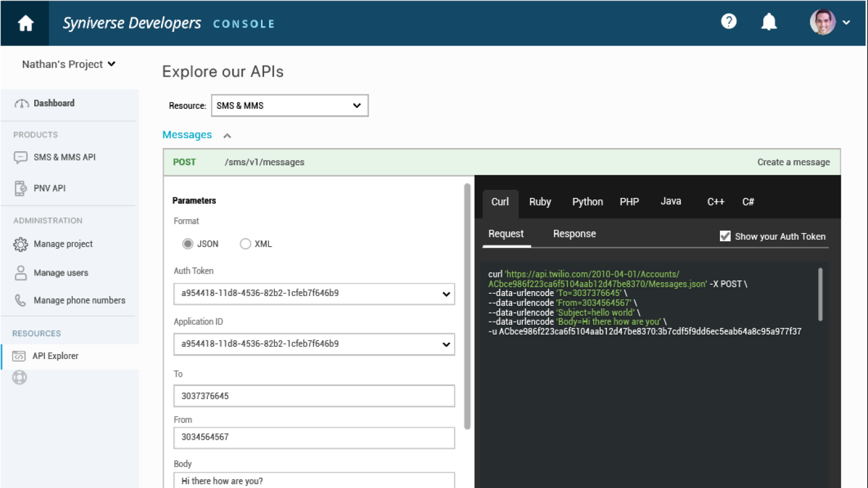Switch to the C++ tab
The image size is (868, 488).
pos(716,202)
